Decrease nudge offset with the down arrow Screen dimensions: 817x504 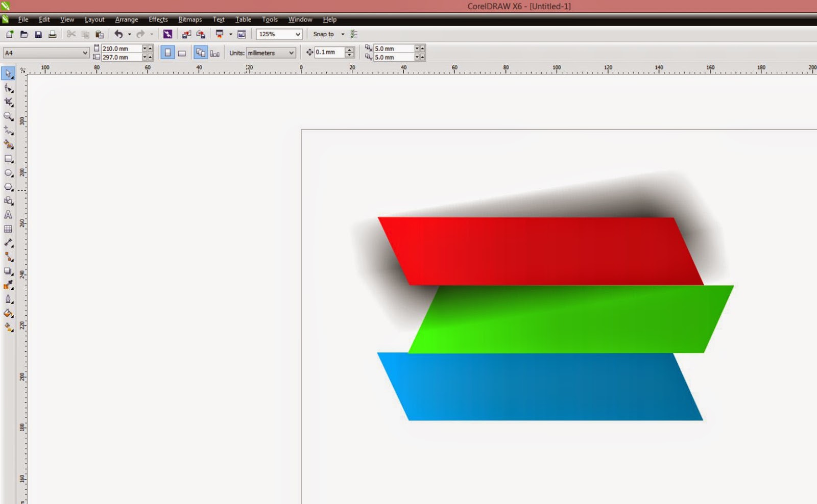pyautogui.click(x=350, y=55)
